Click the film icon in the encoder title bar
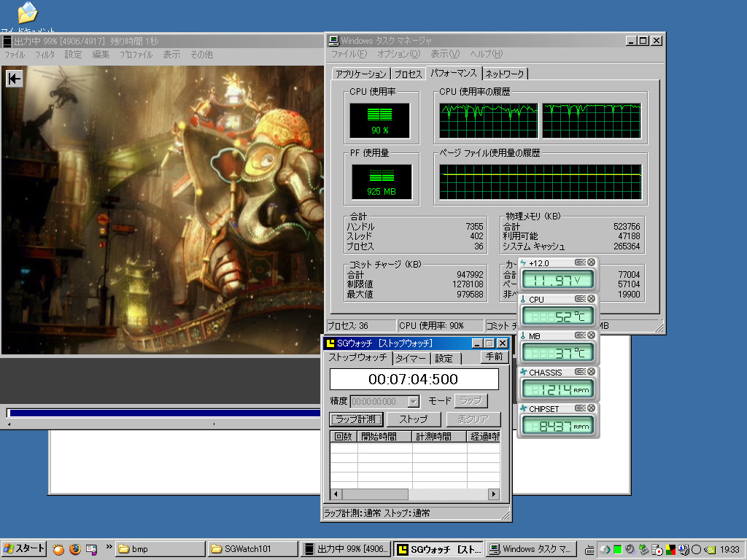Viewport: 747px width, 560px height. point(7,42)
